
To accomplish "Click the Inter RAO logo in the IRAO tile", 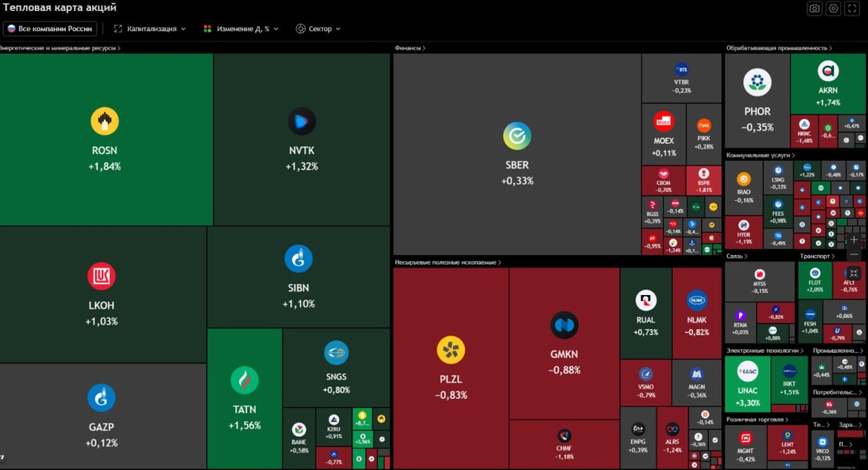I will click(x=744, y=179).
